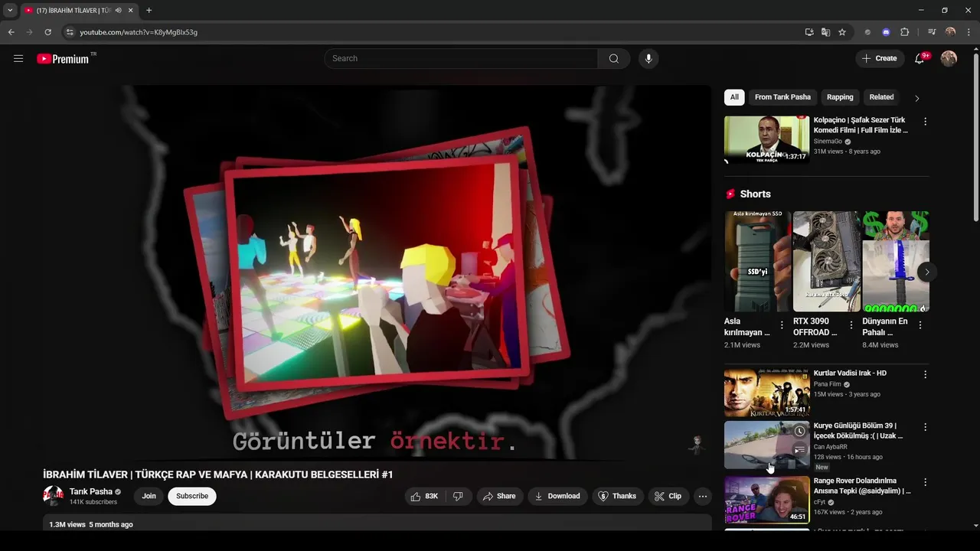Open options for Dünyanın En Pahalı short
Viewport: 980px width, 551px height.
click(920, 325)
